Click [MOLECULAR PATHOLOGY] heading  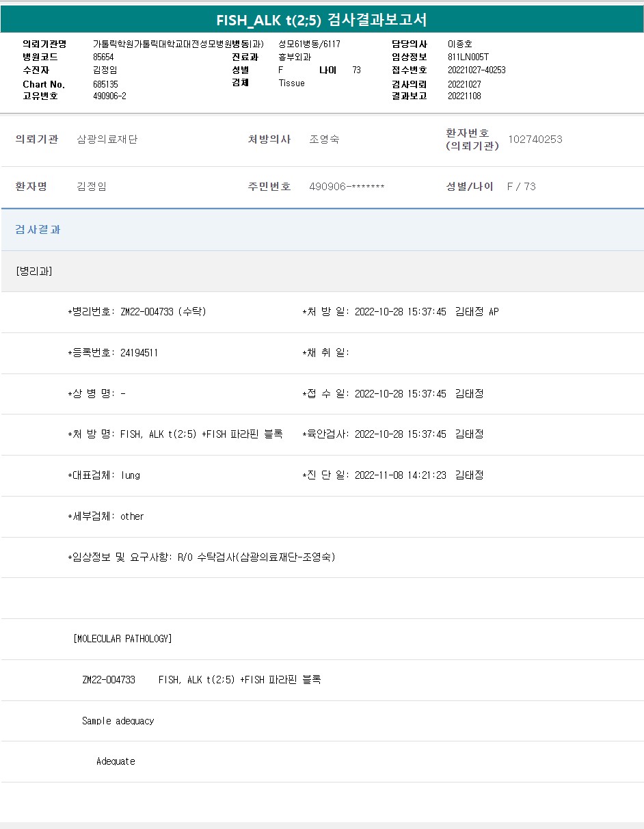point(122,639)
